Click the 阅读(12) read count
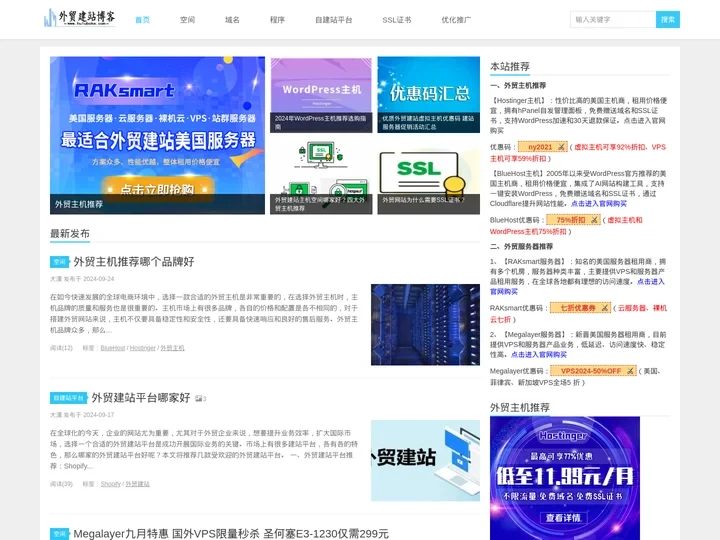 coord(62,348)
